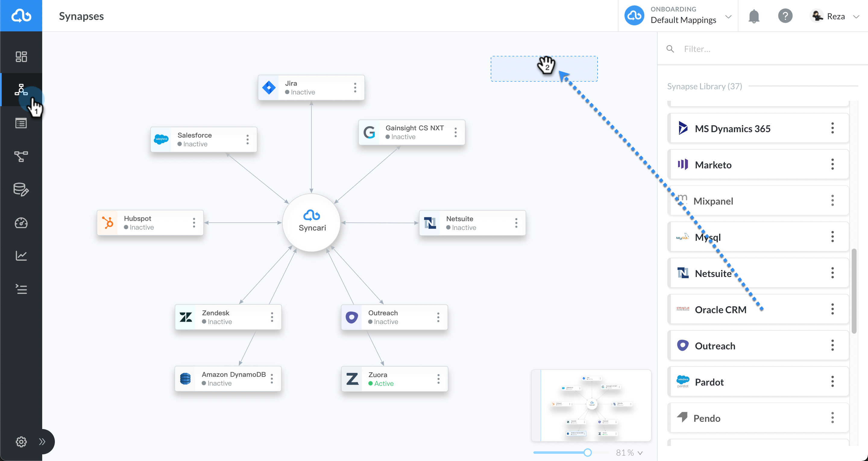This screenshot has width=868, height=461.
Task: Select MS Dynamics 365 in library
Action: click(x=758, y=128)
